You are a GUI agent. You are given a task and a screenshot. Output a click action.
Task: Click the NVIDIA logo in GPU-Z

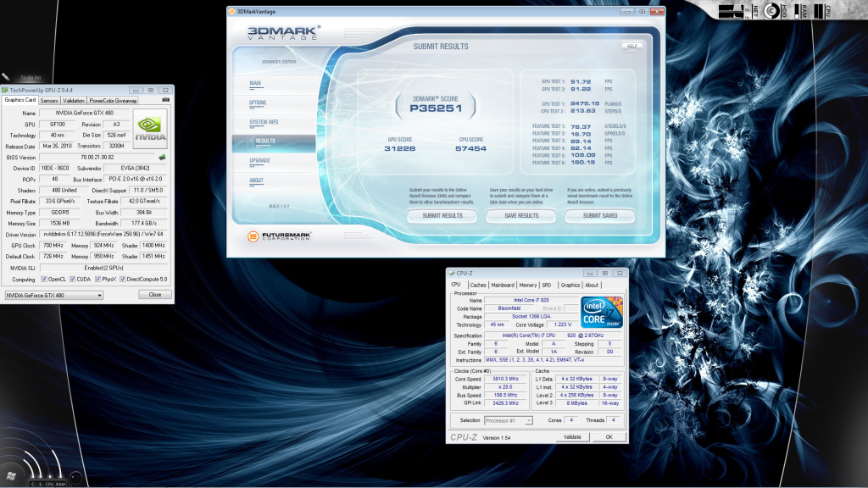[x=150, y=129]
